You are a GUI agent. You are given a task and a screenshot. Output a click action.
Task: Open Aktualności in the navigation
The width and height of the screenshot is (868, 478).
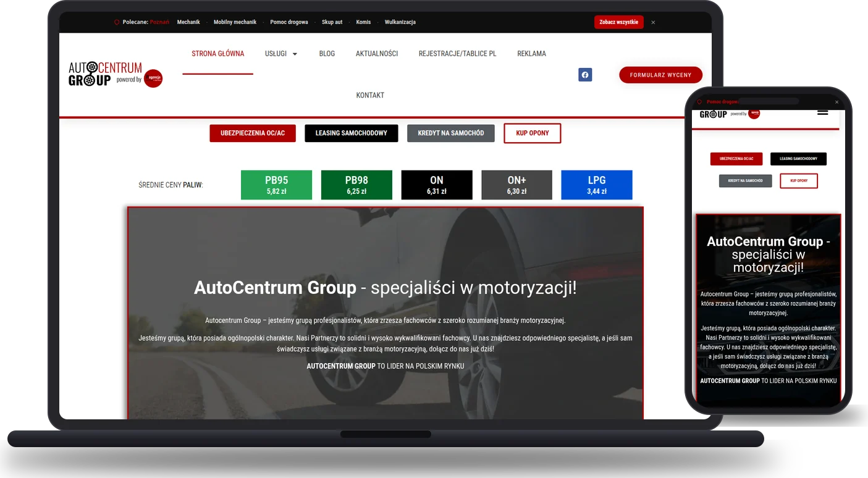point(377,54)
